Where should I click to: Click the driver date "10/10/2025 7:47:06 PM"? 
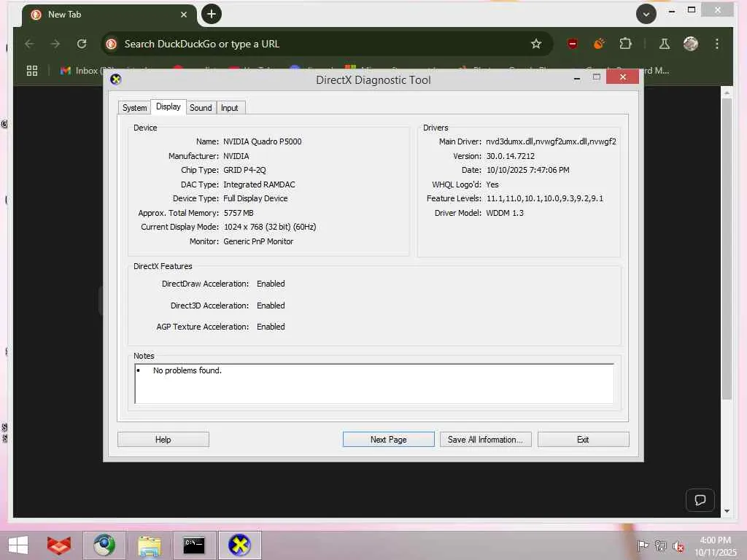click(528, 170)
